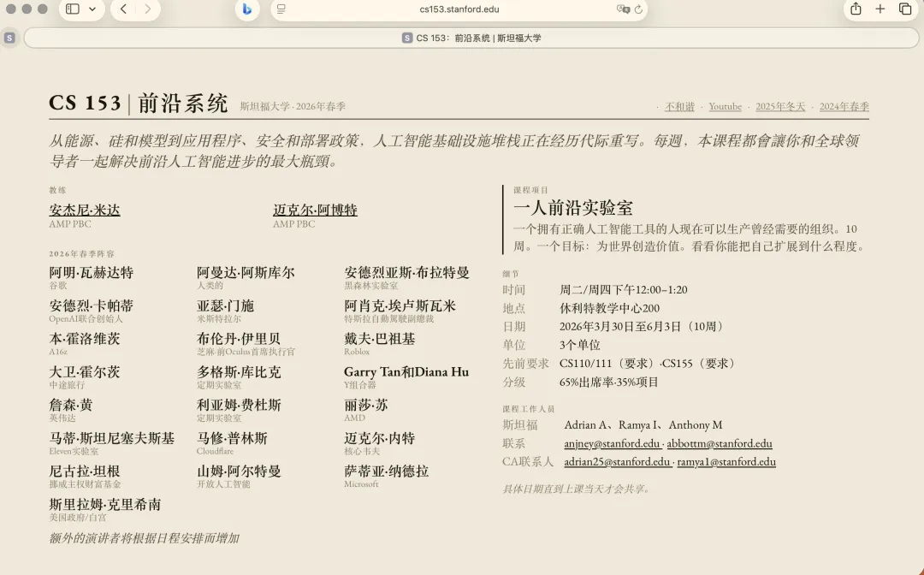
Task: Go forward to the next page
Action: tap(147, 9)
